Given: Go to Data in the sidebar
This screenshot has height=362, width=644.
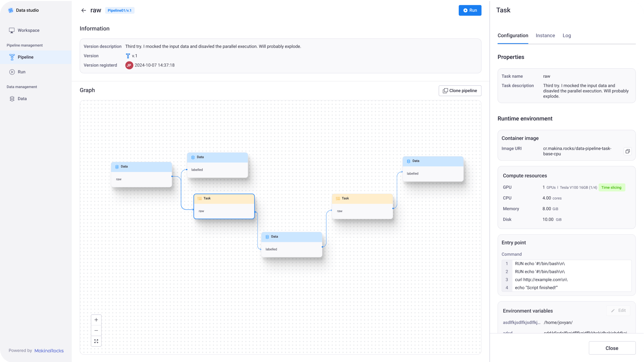Looking at the screenshot, I should click(22, 99).
